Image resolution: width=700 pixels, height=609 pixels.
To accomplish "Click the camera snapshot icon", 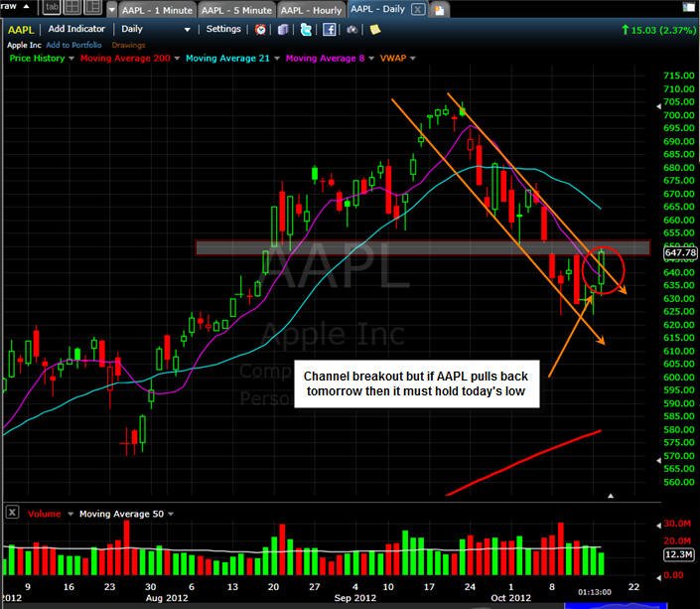I will click(352, 30).
